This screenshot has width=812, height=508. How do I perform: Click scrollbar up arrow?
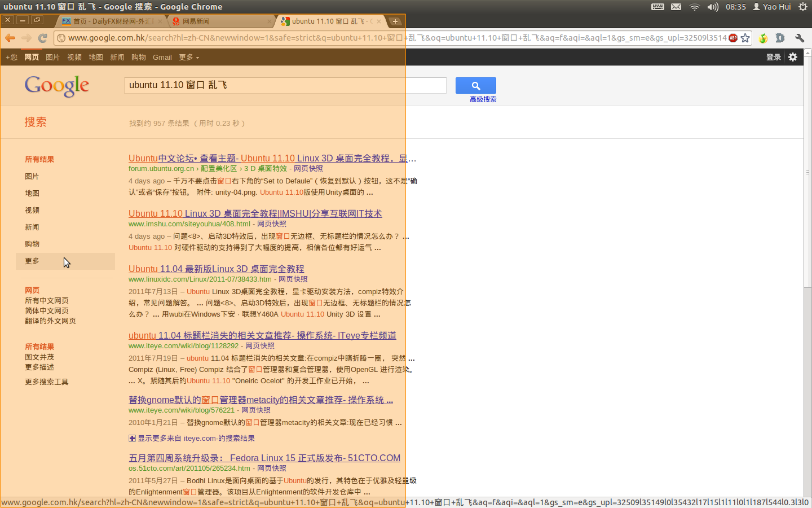click(x=807, y=53)
